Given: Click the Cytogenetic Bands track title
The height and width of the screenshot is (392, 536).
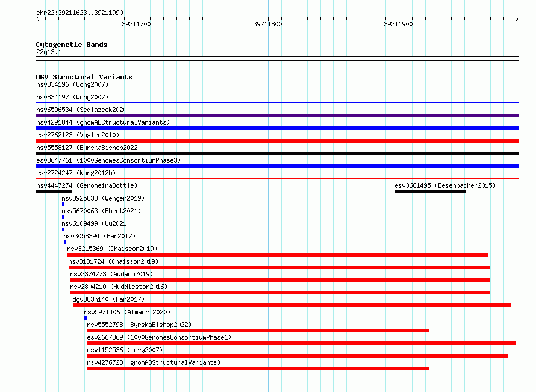Looking at the screenshot, I should click(x=72, y=45).
